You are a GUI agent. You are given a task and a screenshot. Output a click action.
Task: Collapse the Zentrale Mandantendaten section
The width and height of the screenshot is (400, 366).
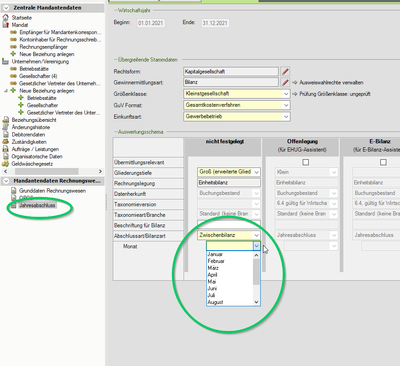(x=6, y=8)
